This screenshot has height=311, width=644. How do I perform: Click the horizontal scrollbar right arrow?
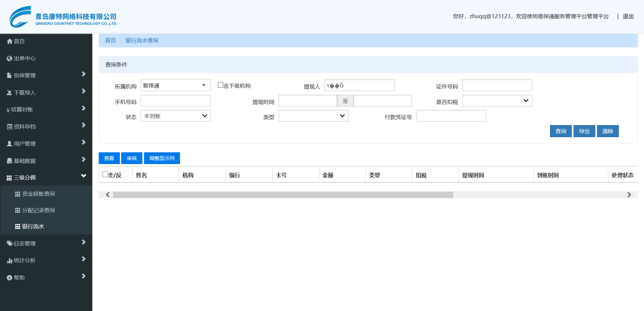(x=629, y=195)
